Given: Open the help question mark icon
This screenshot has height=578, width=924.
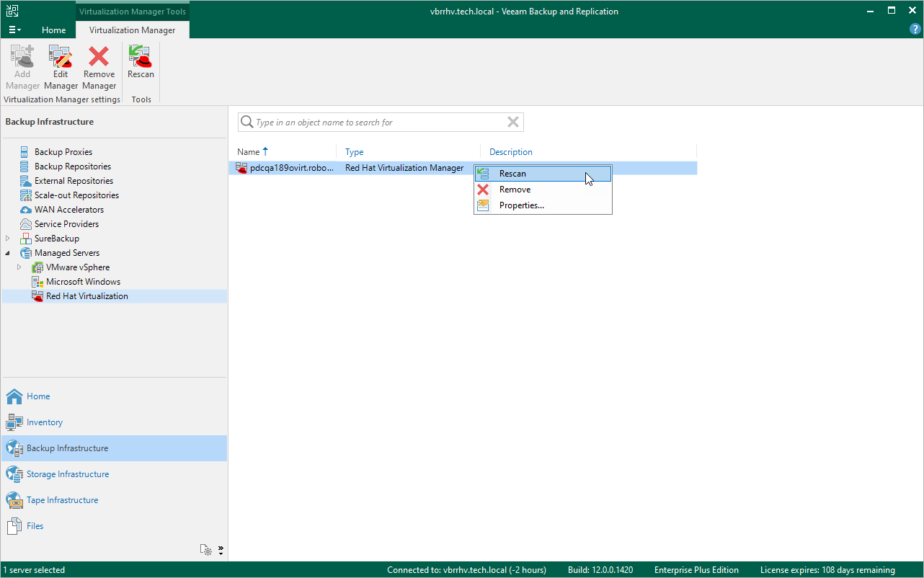Looking at the screenshot, I should click(915, 30).
